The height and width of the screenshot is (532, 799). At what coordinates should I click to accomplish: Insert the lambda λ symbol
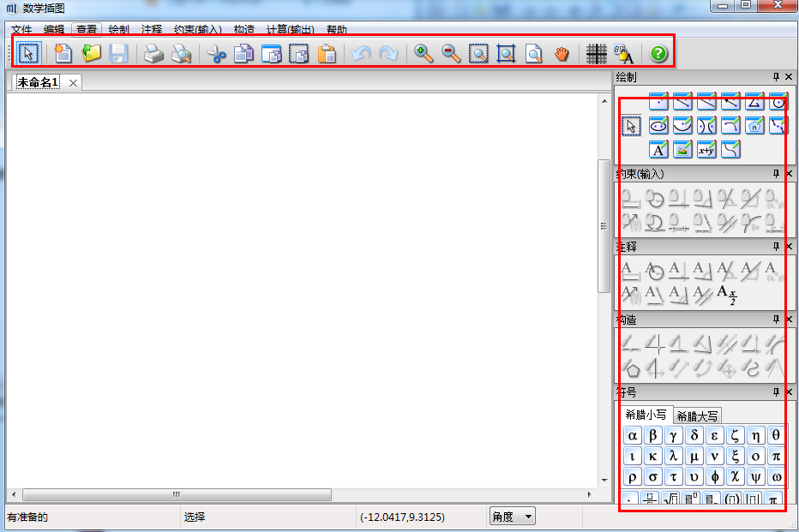(673, 456)
